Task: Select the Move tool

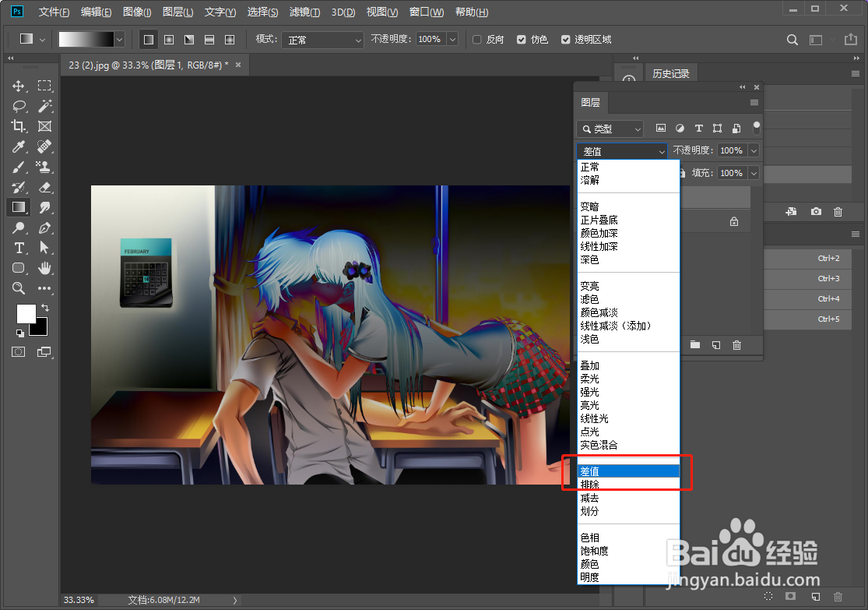Action: click(x=18, y=86)
